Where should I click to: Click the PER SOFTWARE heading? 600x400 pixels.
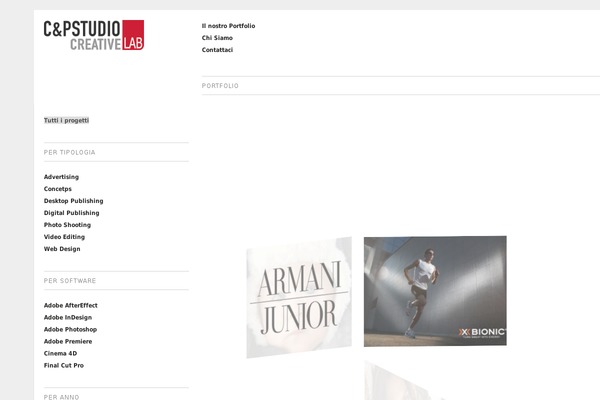pos(70,281)
